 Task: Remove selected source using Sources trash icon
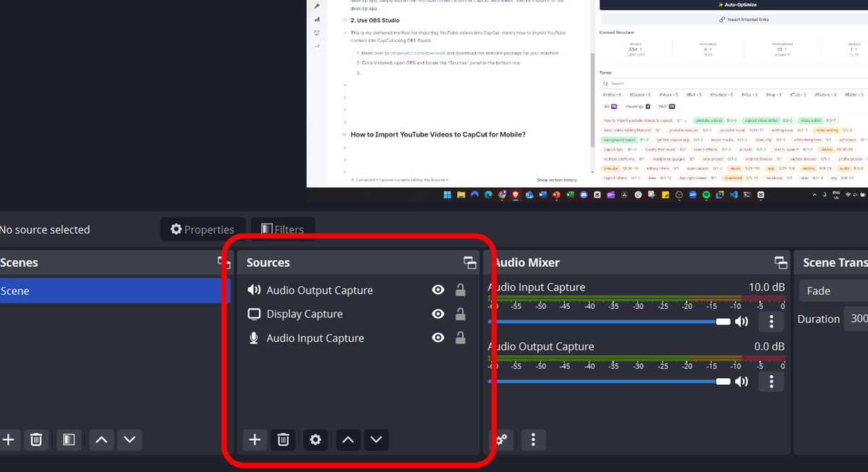tap(284, 439)
